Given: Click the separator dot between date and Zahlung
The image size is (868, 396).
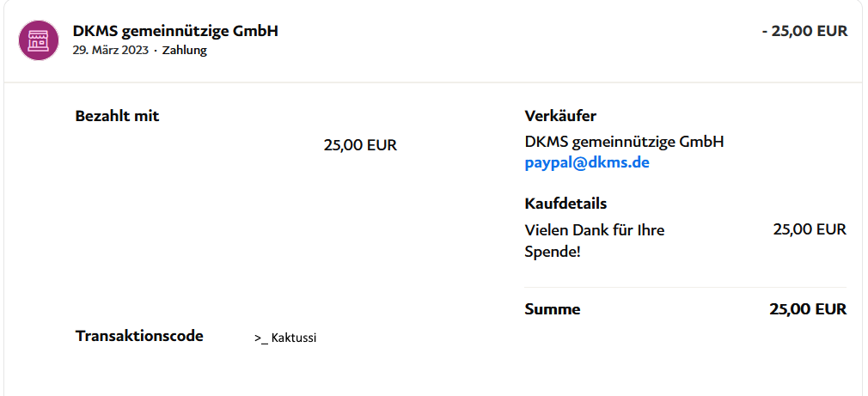Looking at the screenshot, I should point(156,51).
